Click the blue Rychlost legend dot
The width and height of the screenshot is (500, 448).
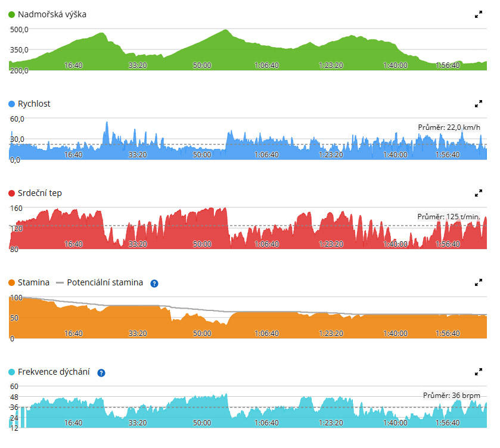click(12, 104)
